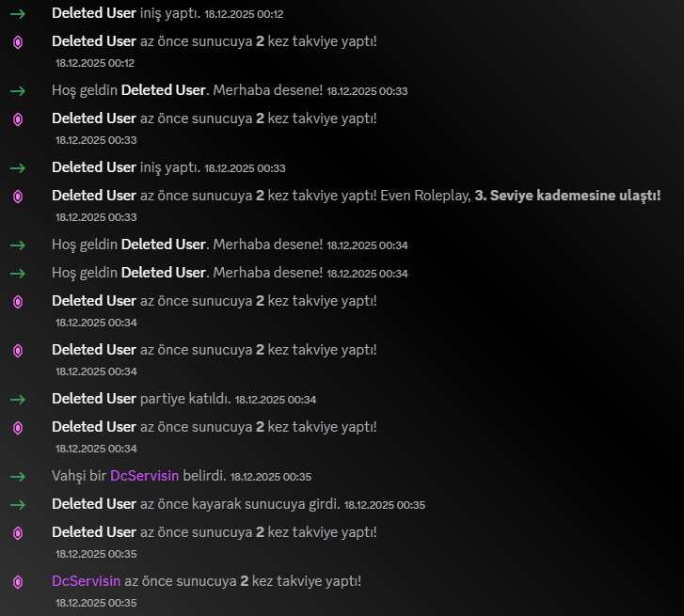
Task: Click the pink boost gem beside the 00:12 boost message
Action: (x=18, y=42)
